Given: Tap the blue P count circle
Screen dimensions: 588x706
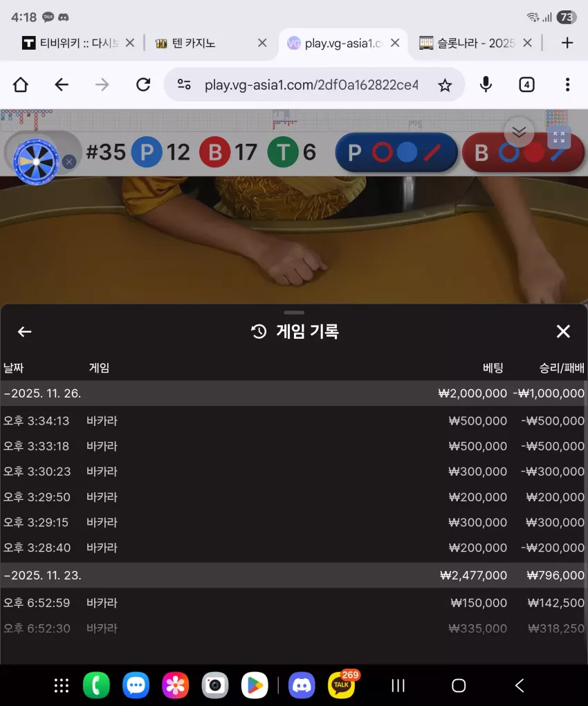Looking at the screenshot, I should point(147,152).
